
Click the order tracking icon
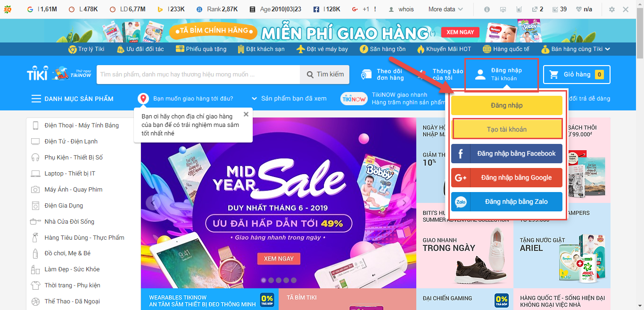point(366,75)
